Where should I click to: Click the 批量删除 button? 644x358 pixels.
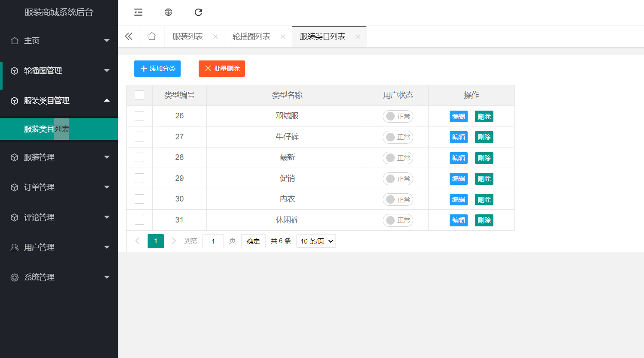[221, 69]
